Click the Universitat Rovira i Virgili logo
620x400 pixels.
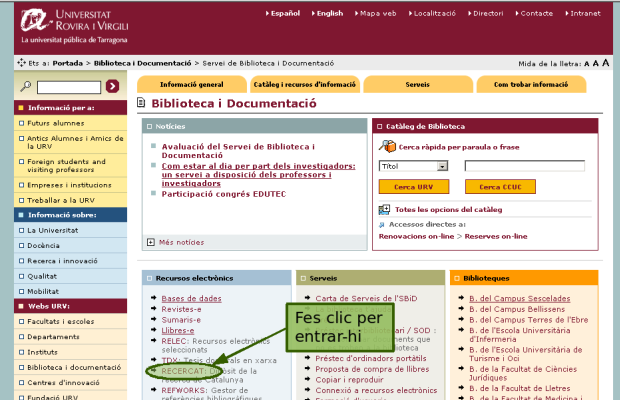click(x=74, y=26)
